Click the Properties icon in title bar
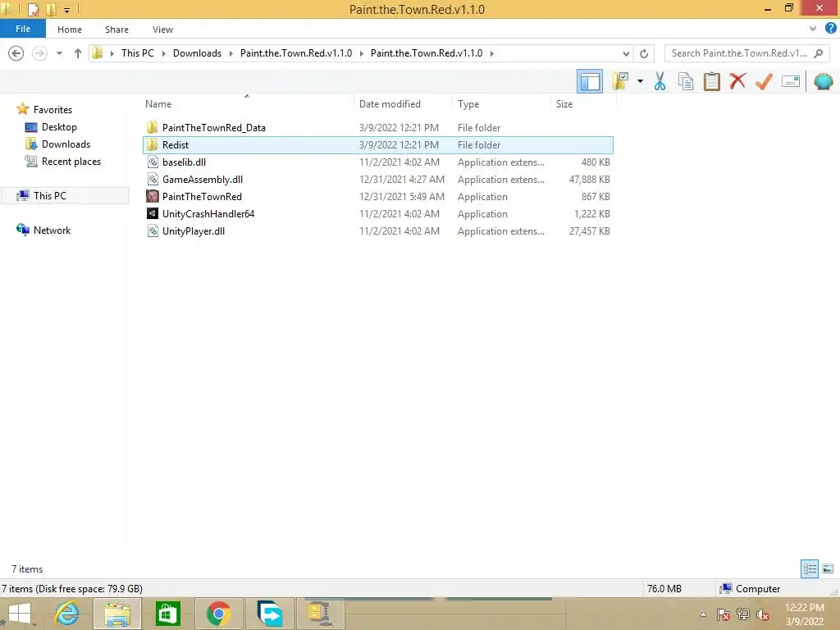 click(33, 9)
